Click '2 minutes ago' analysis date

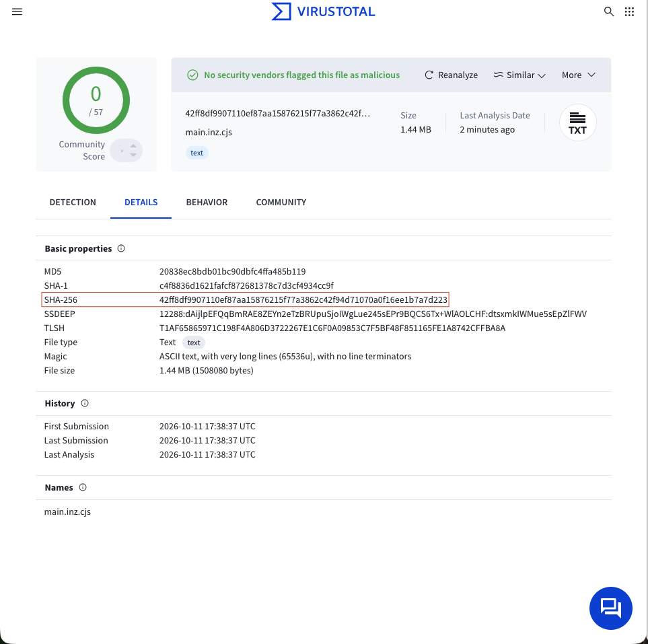[487, 129]
